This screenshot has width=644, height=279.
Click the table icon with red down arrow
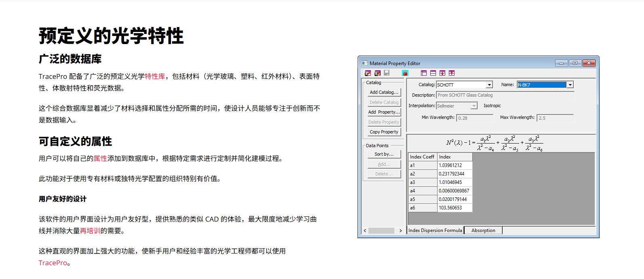pyautogui.click(x=442, y=73)
